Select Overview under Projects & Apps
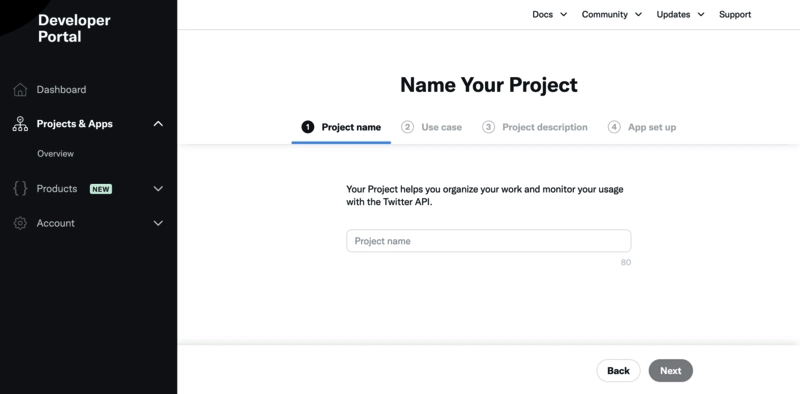Image resolution: width=800 pixels, height=394 pixels. (55, 154)
